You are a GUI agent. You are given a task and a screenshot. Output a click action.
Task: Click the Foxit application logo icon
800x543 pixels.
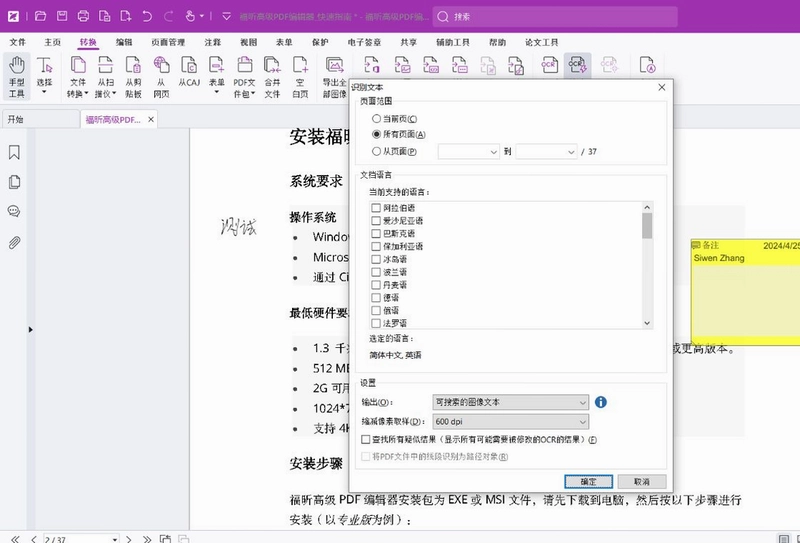(13, 16)
